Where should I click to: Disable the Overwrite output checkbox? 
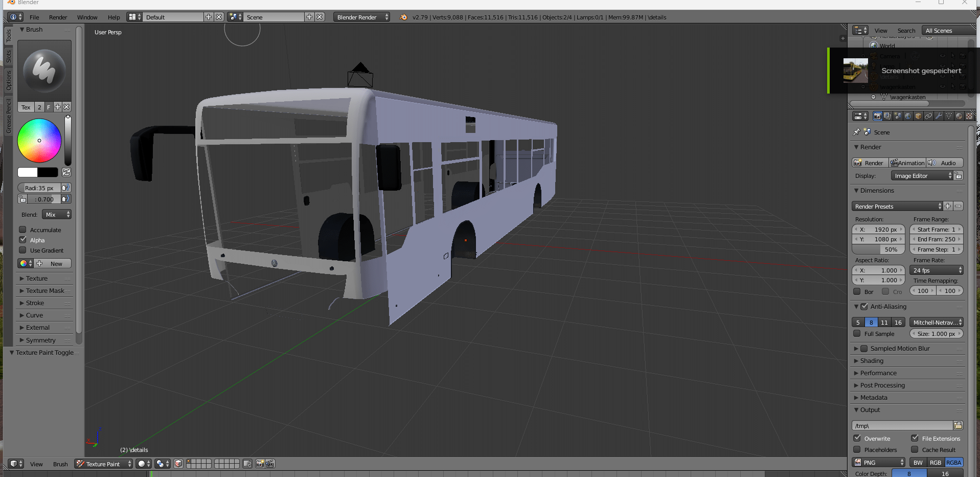point(857,438)
